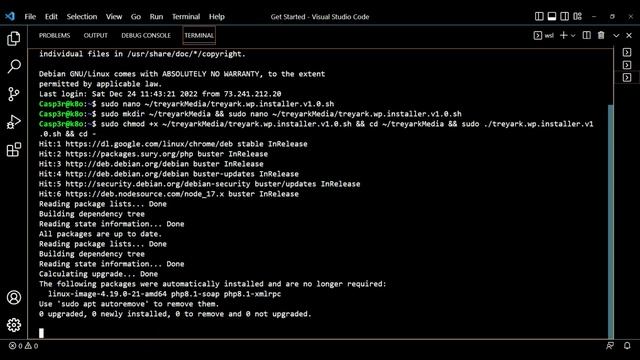Viewport: 640px width, 360px height.
Task: Select the second terminal in tabs list
Action: [x=627, y=65]
